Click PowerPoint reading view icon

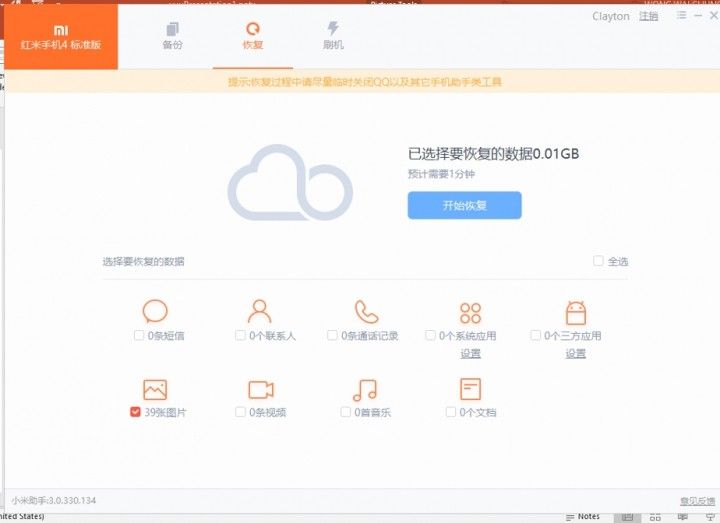point(683,517)
